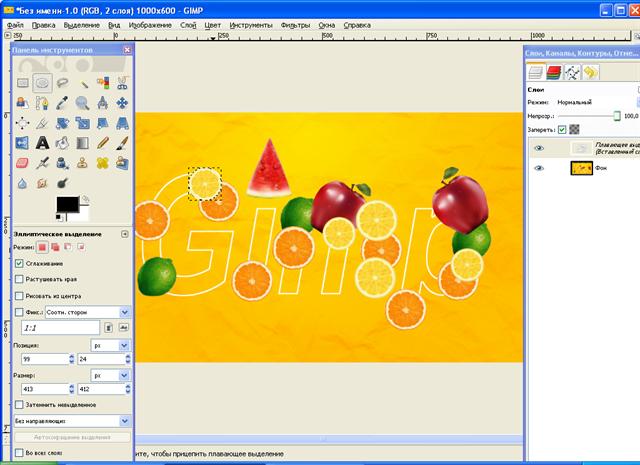Viewport: 640px width, 465px height.
Task: Click the Непрозр. opacity slider handle
Action: [617, 116]
